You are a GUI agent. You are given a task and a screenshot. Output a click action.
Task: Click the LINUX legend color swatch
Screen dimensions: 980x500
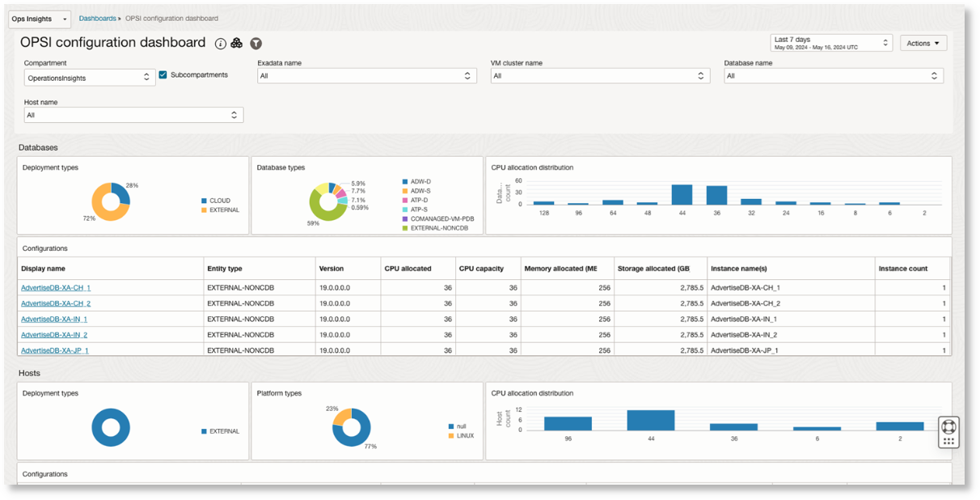coord(450,436)
